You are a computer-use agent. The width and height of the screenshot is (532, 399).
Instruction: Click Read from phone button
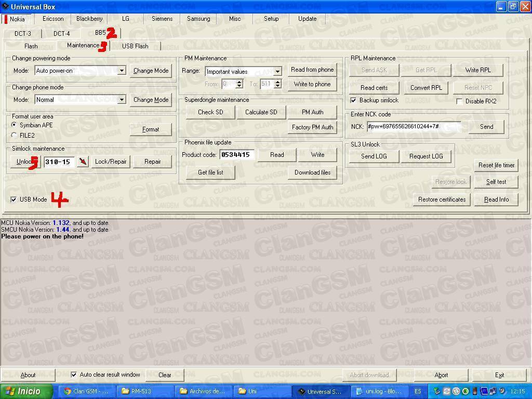click(312, 70)
